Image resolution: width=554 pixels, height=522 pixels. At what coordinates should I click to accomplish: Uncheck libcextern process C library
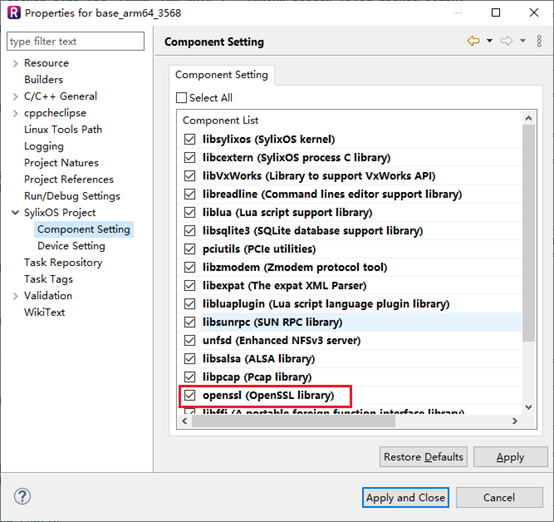coord(190,157)
